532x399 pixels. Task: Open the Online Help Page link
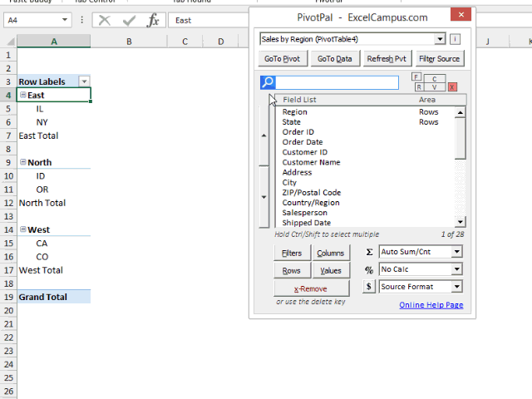[x=431, y=305]
